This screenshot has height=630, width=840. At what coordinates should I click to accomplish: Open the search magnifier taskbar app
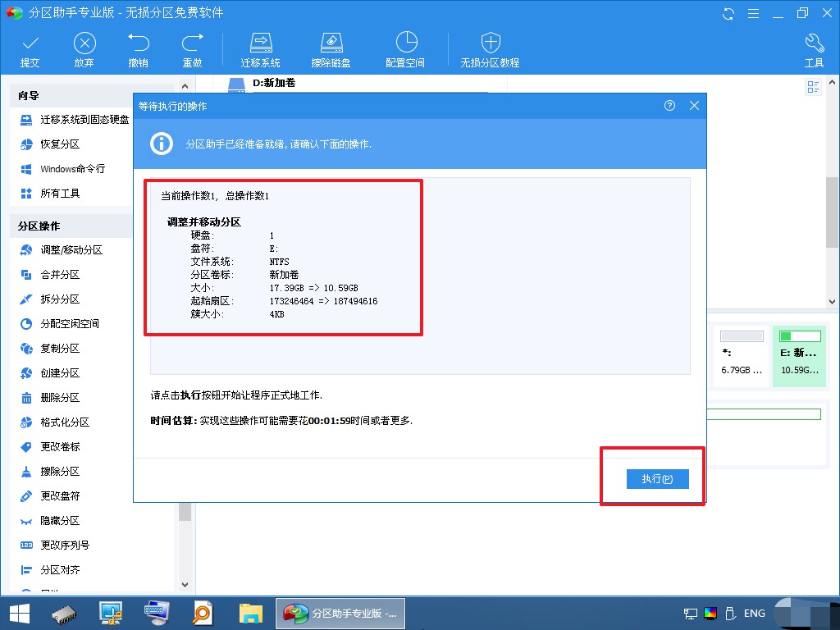203,614
